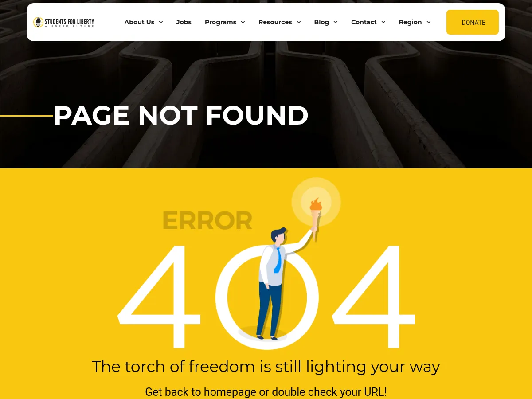Image resolution: width=532 pixels, height=399 pixels.
Task: Expand the About Us chevron arrow
Action: pos(161,22)
